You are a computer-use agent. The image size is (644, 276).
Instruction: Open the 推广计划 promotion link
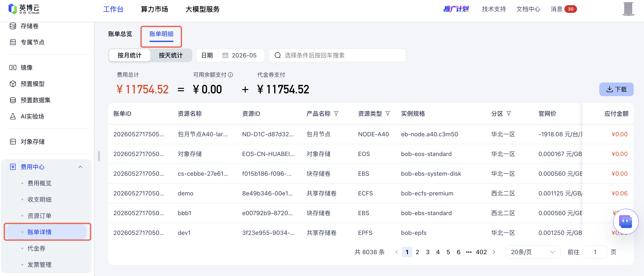[456, 9]
